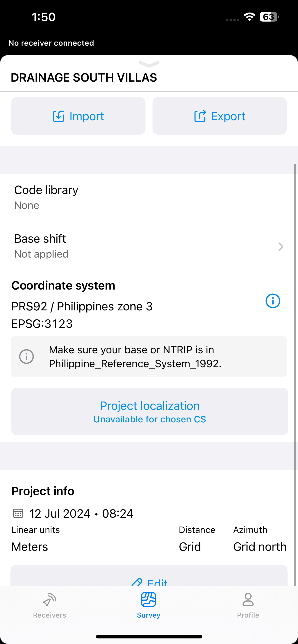Tap the Project info heading
Image resolution: width=298 pixels, height=644 pixels.
tap(43, 491)
